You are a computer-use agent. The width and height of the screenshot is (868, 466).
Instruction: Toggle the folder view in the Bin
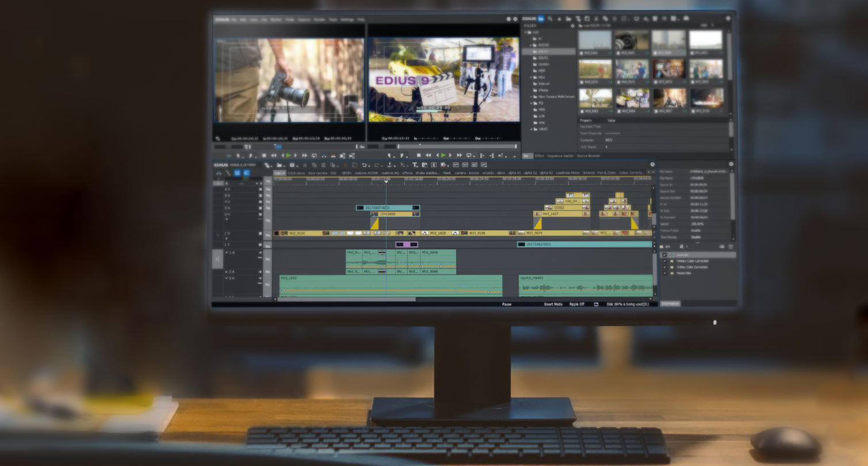541,19
